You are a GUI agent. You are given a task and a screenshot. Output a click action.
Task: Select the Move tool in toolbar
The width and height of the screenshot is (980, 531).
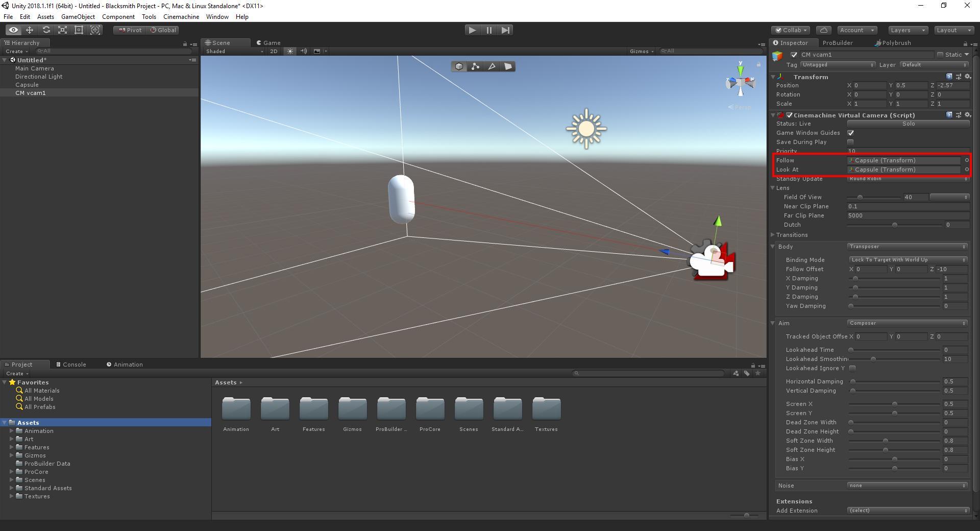30,30
